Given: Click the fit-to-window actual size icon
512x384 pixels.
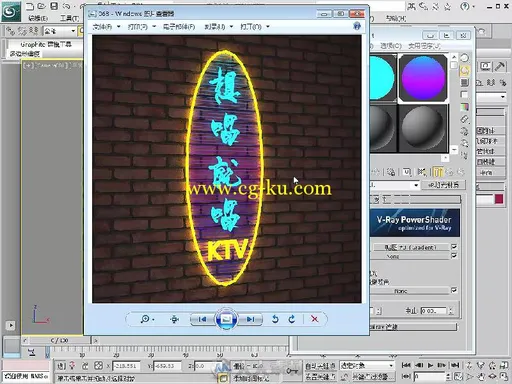Looking at the screenshot, I should pos(174,319).
